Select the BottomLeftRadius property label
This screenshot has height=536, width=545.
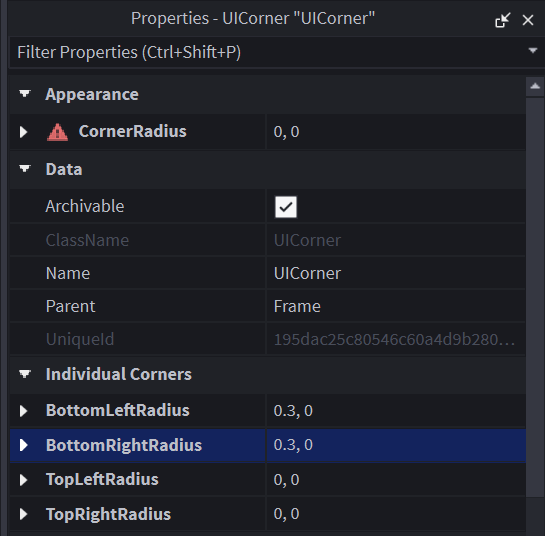point(117,410)
